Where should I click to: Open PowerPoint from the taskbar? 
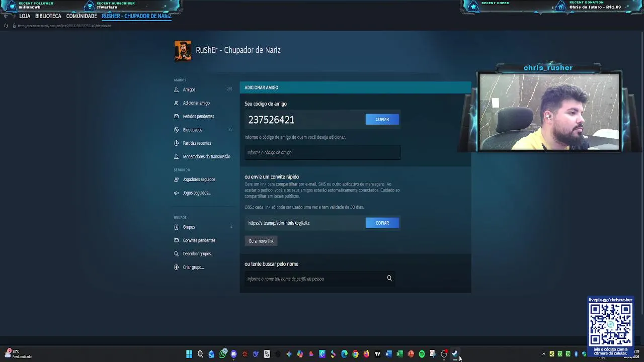point(411,354)
